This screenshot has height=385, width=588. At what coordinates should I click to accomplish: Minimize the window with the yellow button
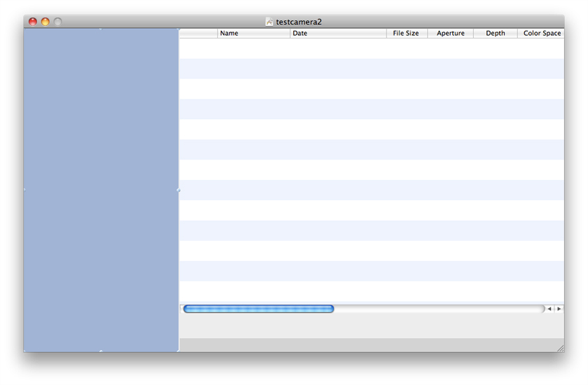click(45, 22)
